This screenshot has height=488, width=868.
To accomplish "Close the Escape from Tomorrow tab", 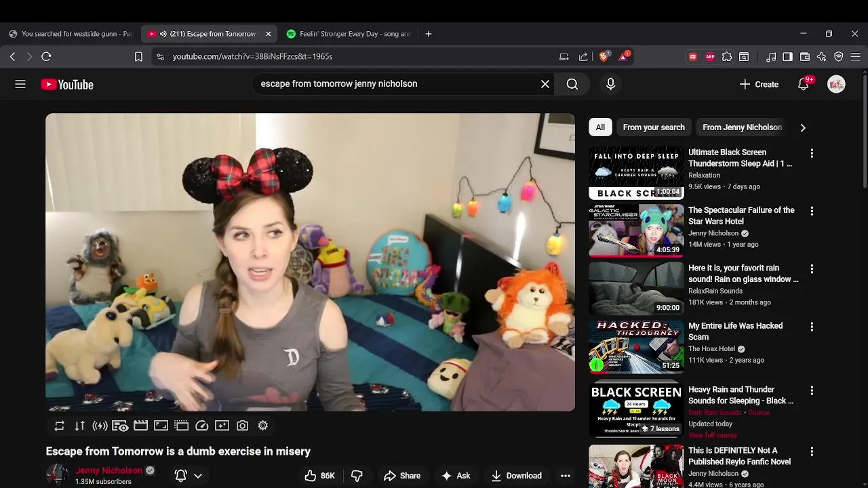I will pyautogui.click(x=268, y=34).
